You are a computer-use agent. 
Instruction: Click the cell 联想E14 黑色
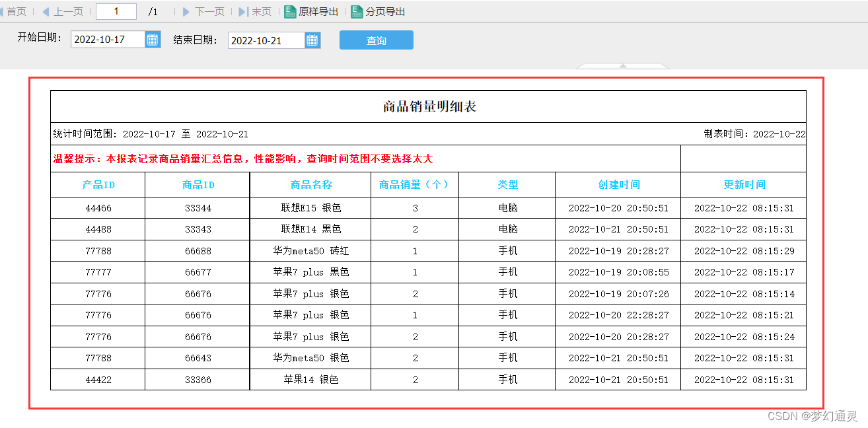(311, 229)
